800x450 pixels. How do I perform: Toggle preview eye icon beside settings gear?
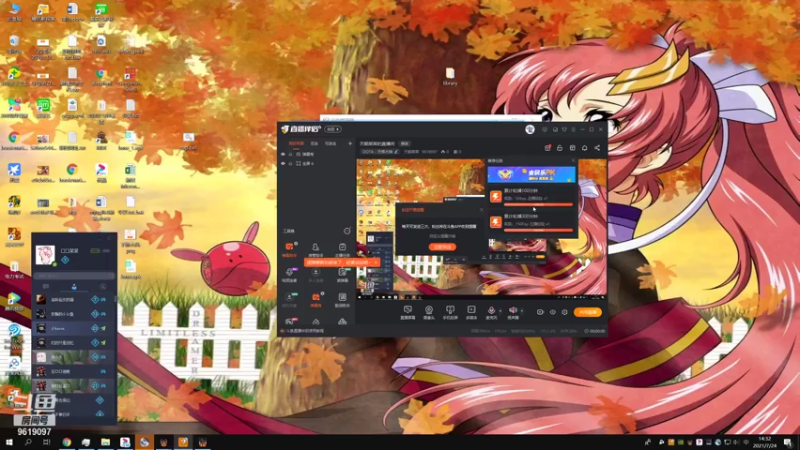pos(553,312)
